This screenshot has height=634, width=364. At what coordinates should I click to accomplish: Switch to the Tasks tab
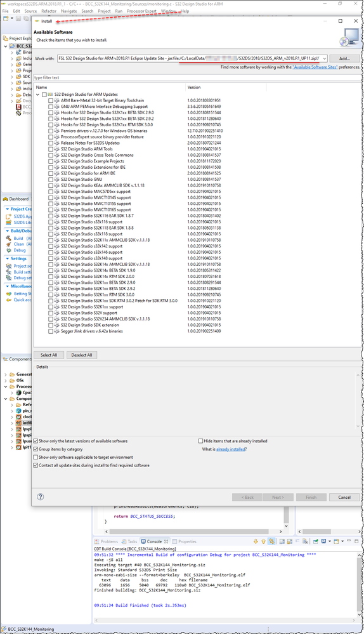[129, 541]
